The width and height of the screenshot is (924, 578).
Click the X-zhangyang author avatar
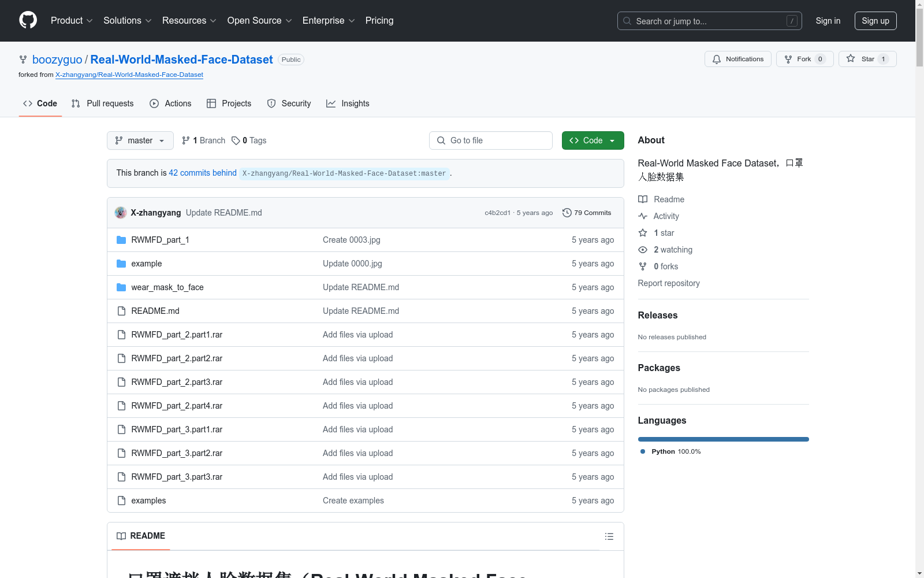point(121,213)
